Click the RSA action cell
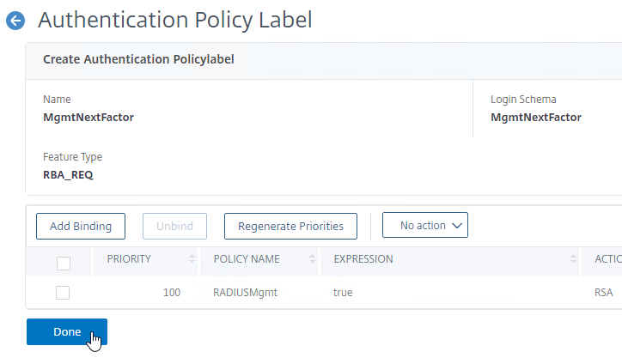This screenshot has height=364, width=622. click(603, 293)
